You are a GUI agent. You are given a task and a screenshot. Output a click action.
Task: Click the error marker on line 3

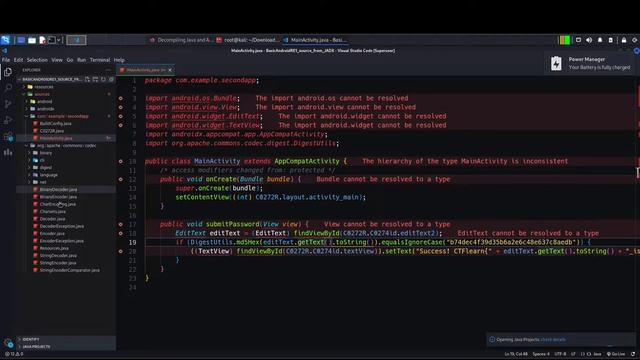[x=120, y=98]
